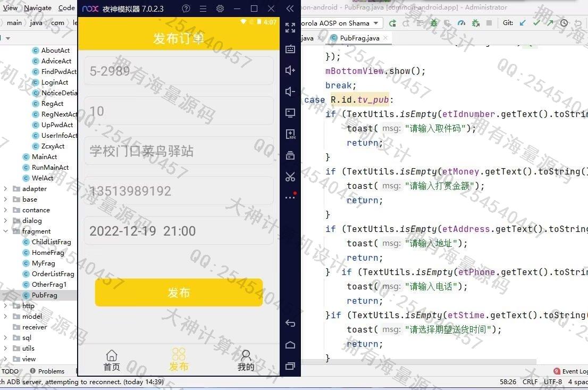The image size is (588, 390).
Task: Click the reward amount field '10'
Action: coord(179,111)
